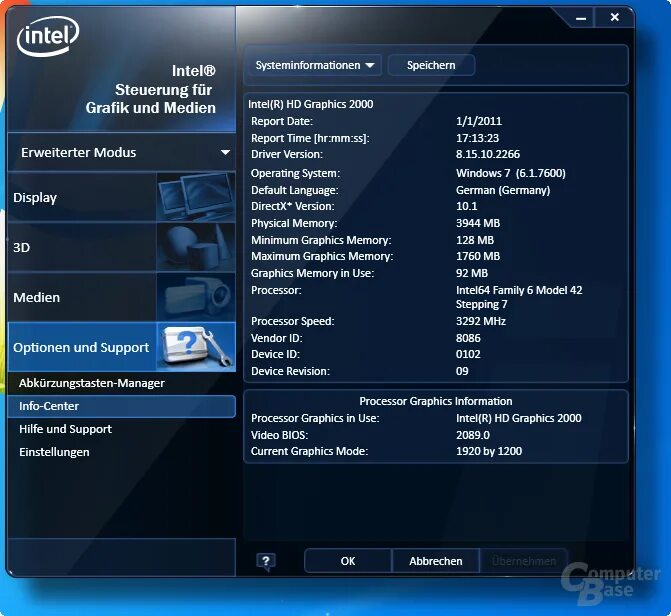Click Current Graphics Mode value 1920 by 1200
This screenshot has width=671, height=616.
click(489, 451)
